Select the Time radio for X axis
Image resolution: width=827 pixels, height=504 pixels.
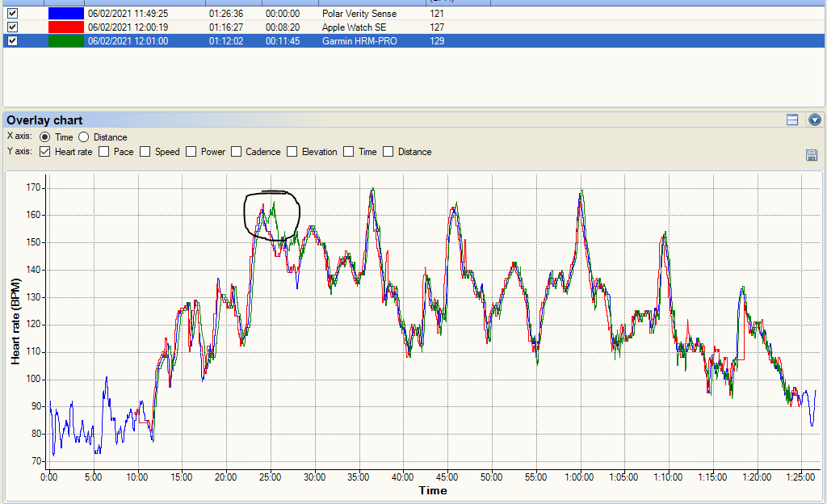[x=45, y=137]
